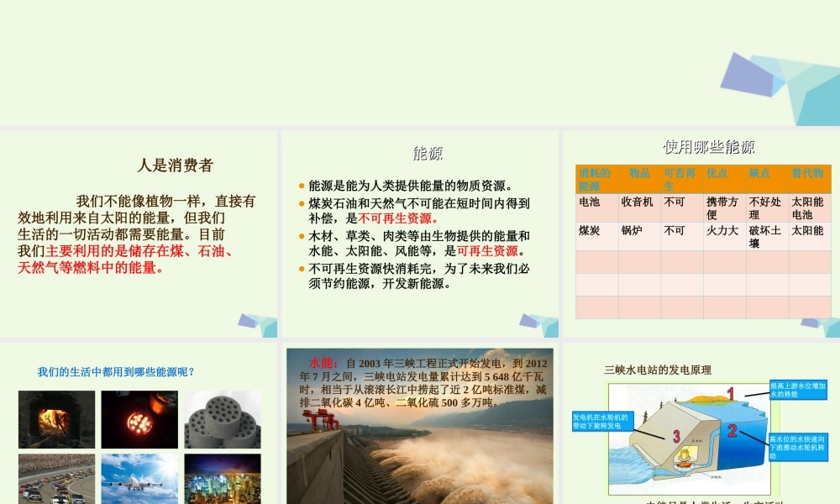
Task: Click the callout 提高上游水位增加水的势能
Action: tap(798, 390)
